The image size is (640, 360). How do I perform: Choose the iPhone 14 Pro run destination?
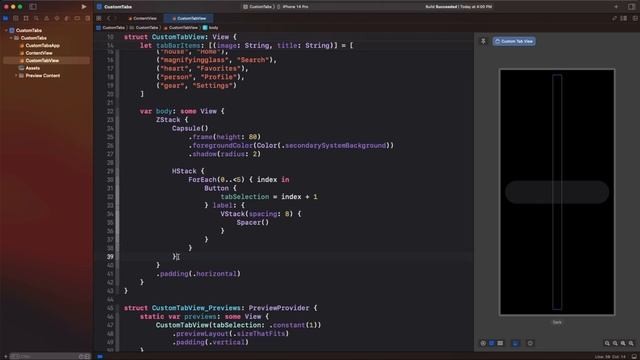(x=293, y=7)
